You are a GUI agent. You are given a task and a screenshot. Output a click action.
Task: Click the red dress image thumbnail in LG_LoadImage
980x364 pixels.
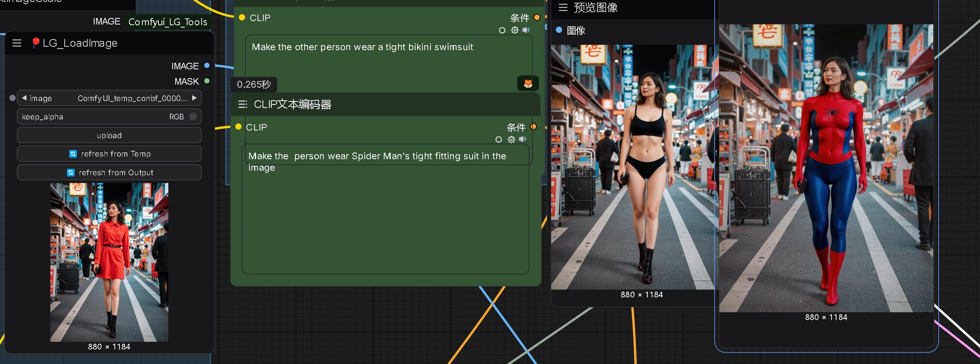[109, 262]
